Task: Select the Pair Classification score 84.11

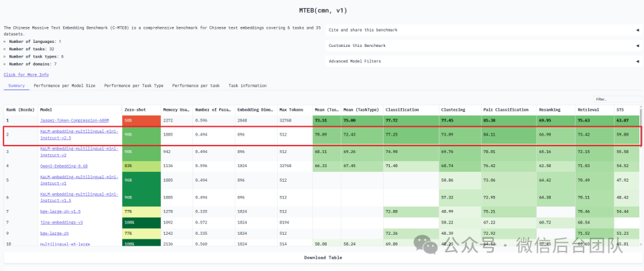Action: coord(509,135)
